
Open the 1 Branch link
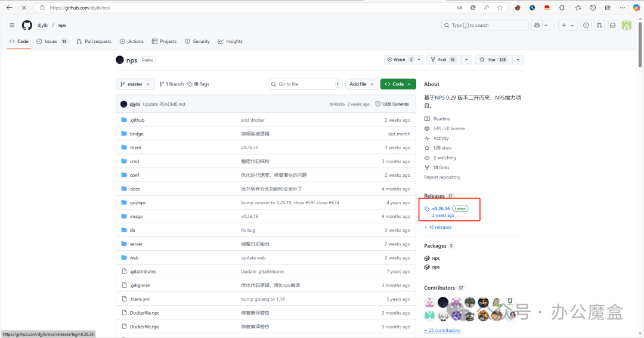point(172,84)
